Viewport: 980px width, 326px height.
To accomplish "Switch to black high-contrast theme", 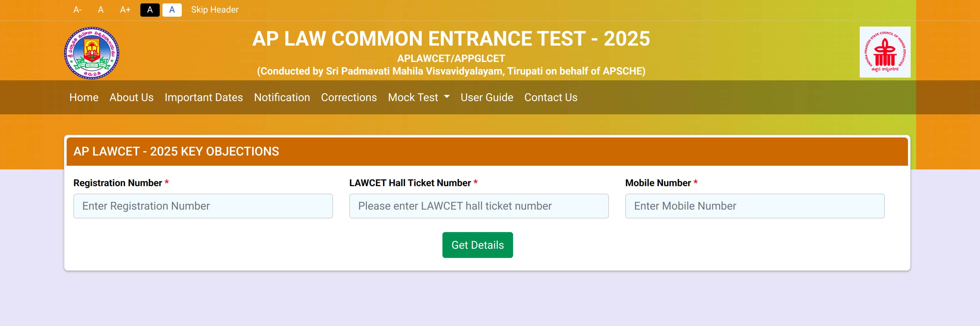I will (150, 10).
